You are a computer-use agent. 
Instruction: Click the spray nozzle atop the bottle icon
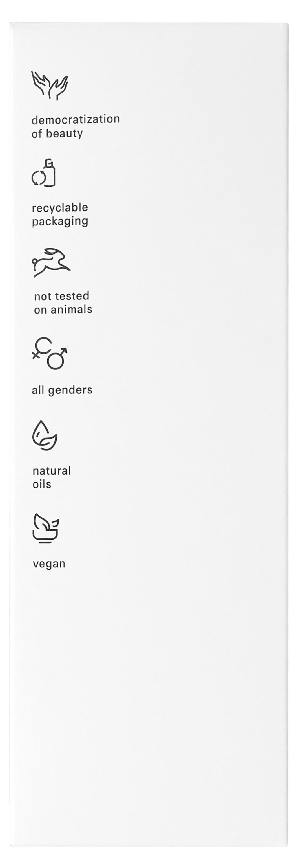[x=49, y=163]
